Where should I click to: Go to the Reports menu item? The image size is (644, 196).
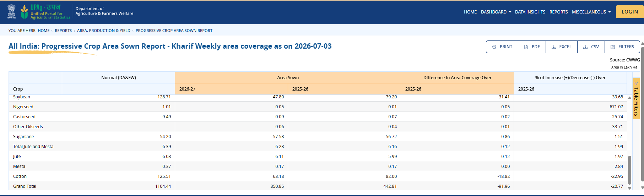tap(558, 12)
